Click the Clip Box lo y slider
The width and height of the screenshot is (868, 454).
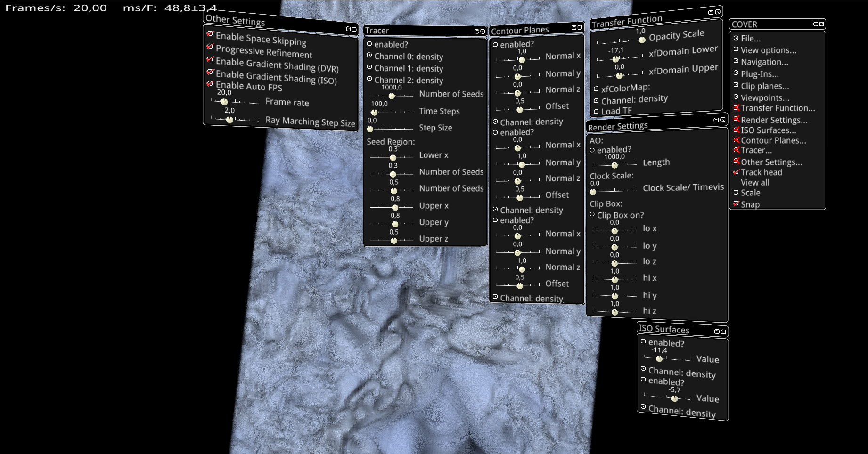614,247
